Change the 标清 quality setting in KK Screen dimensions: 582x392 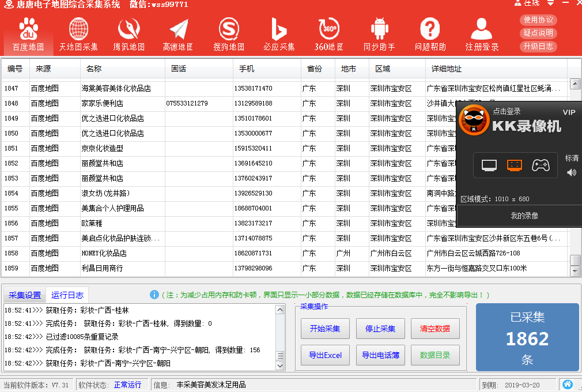572,158
